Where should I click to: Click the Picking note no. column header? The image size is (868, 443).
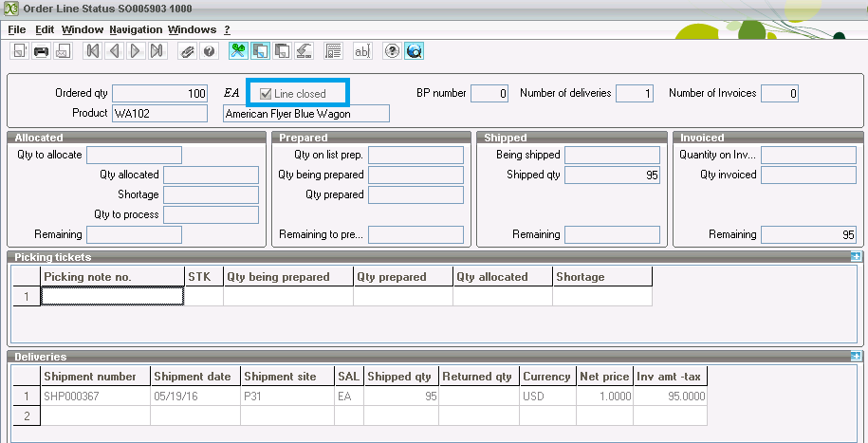112,276
